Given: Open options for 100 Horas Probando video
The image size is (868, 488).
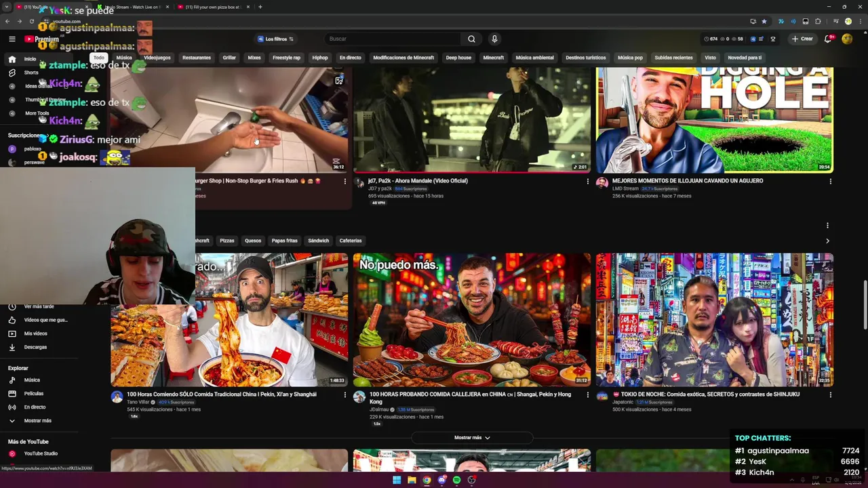Looking at the screenshot, I should (587, 394).
